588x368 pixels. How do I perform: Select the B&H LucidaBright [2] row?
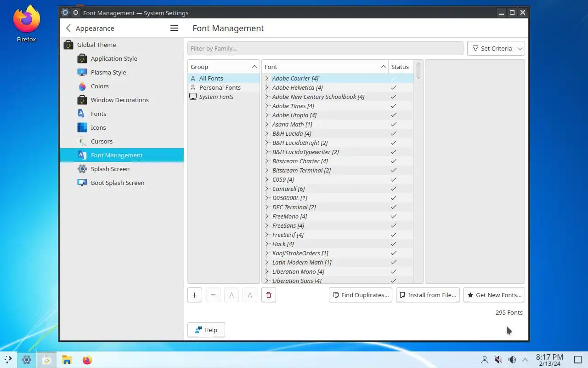(x=338, y=143)
